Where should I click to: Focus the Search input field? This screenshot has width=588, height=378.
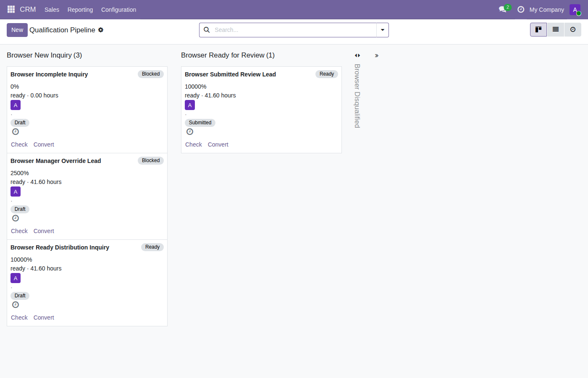[294, 30]
